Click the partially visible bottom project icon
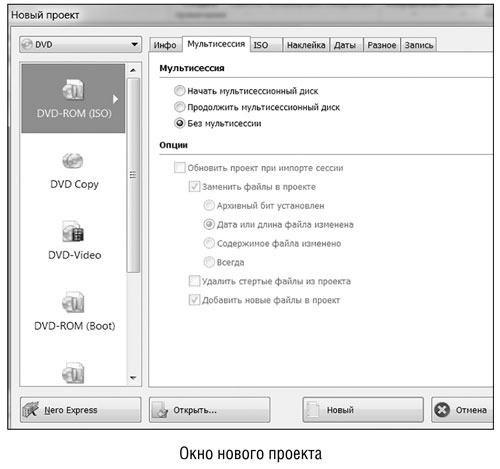Viewport: 500px width, 469px height. pos(73,373)
